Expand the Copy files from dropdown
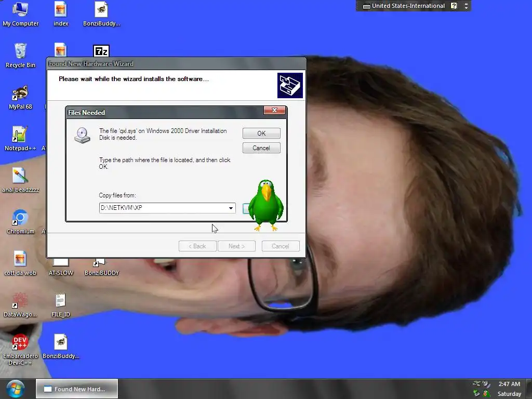Viewport: 532px width, 399px height. 231,208
